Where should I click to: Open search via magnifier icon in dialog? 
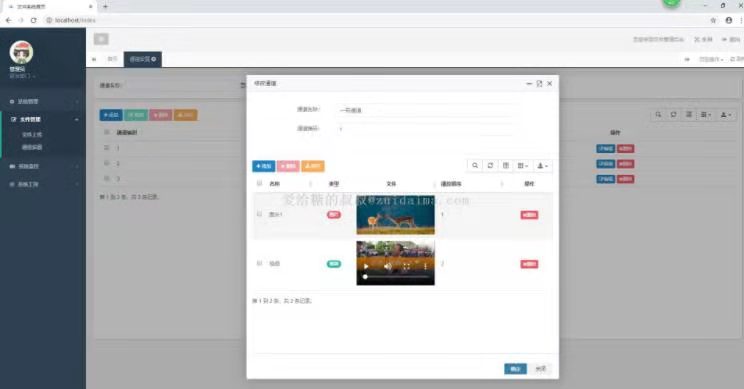point(475,166)
